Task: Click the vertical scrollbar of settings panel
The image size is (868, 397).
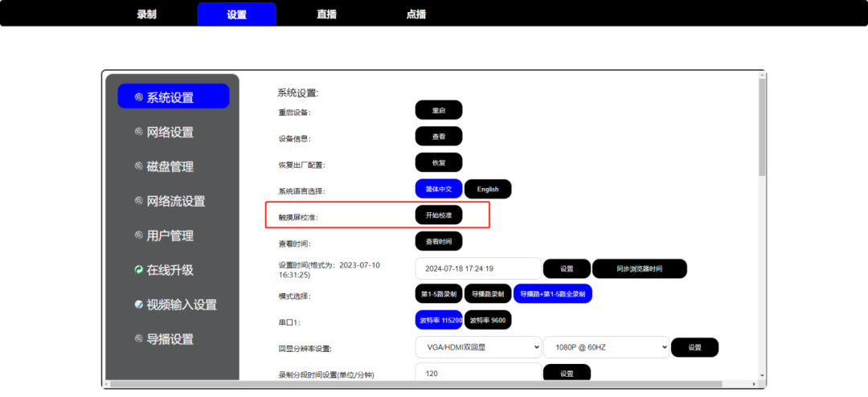Action: (x=762, y=127)
